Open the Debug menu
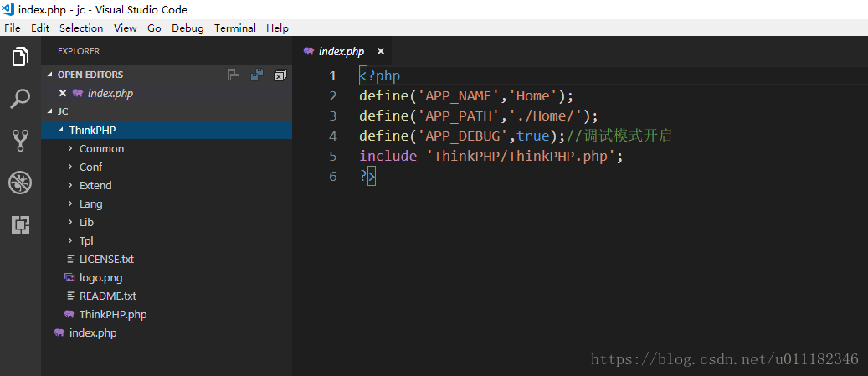Viewport: 868px width, 376px height. click(x=187, y=28)
